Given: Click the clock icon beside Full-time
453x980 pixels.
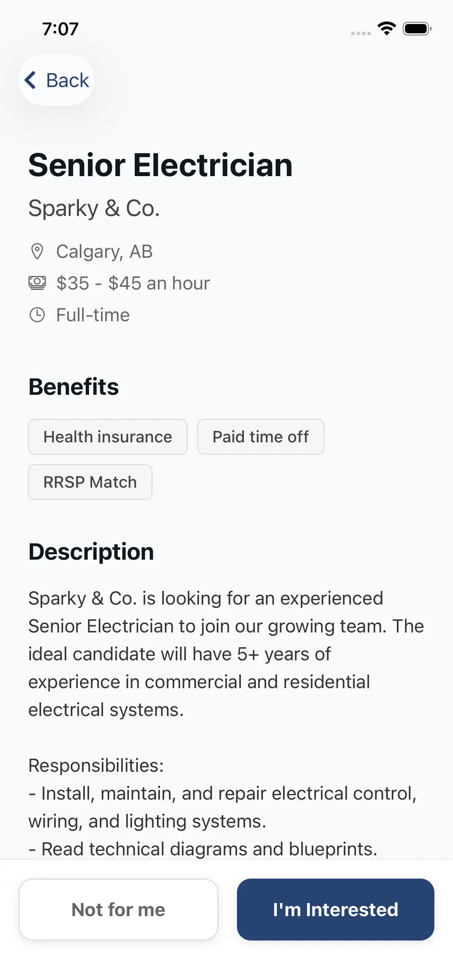Looking at the screenshot, I should [x=37, y=315].
